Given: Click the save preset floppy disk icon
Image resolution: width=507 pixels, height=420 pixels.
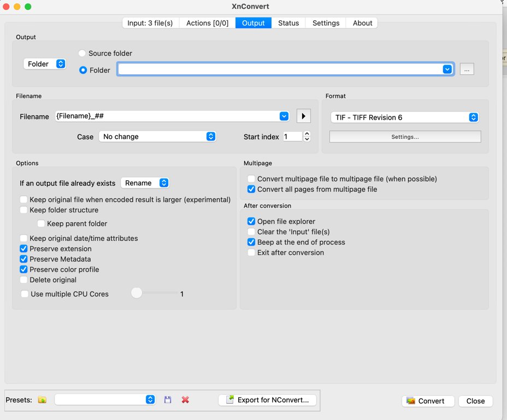Looking at the screenshot, I should pyautogui.click(x=168, y=400).
